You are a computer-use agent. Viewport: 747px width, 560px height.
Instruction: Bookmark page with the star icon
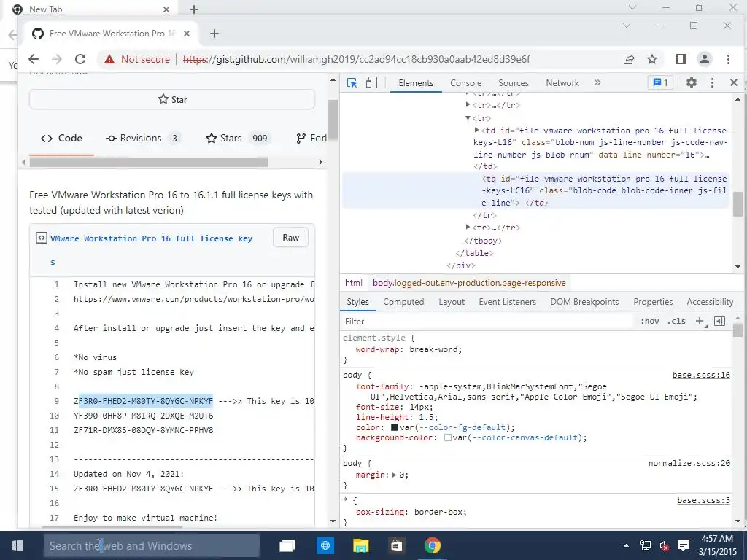(x=652, y=59)
